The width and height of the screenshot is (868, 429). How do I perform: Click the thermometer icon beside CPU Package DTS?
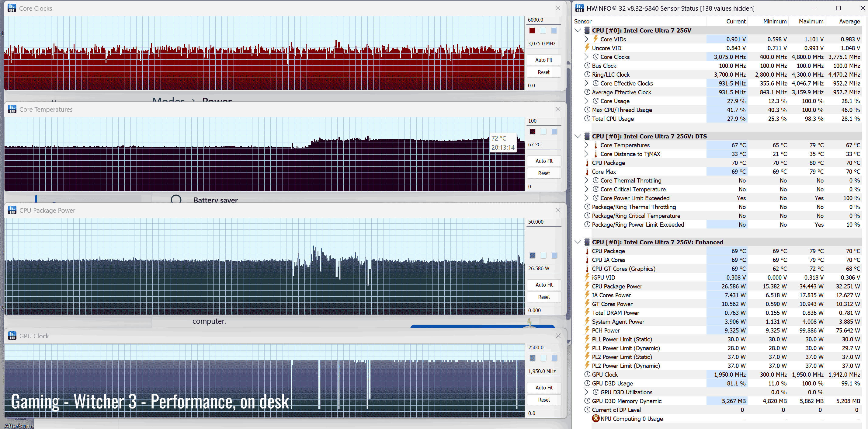[587, 163]
